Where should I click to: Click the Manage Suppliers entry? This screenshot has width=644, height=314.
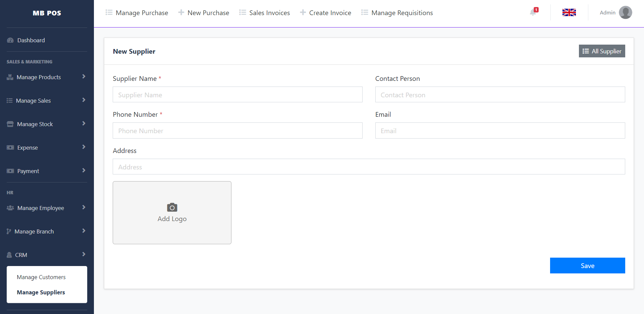tap(41, 292)
